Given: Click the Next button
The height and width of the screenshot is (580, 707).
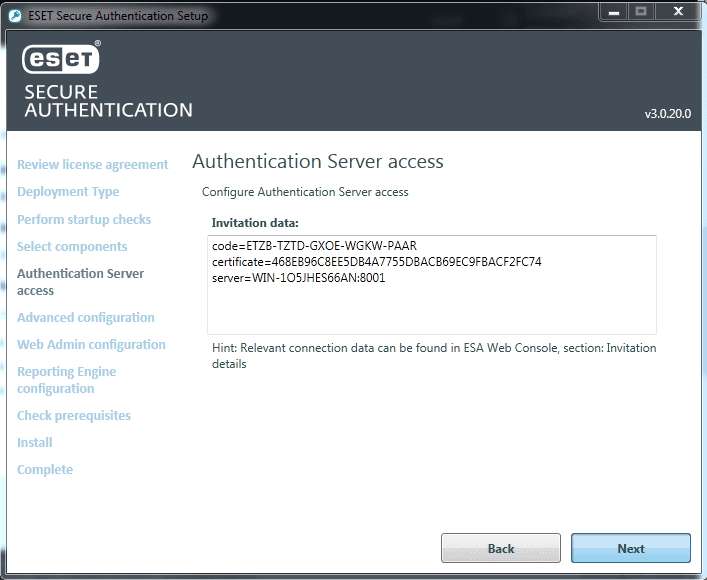Looking at the screenshot, I should coord(630,548).
